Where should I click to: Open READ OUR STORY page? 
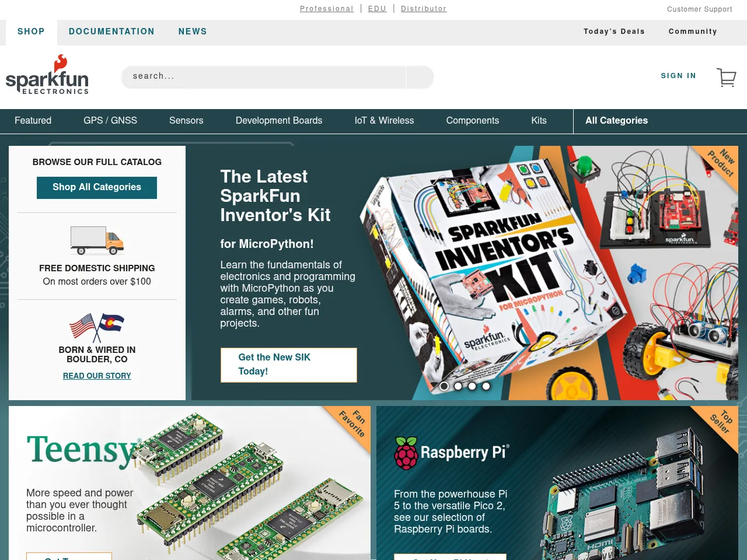point(97,376)
